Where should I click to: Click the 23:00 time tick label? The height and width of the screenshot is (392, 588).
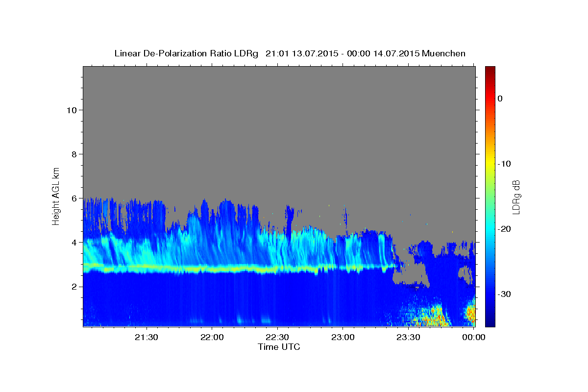click(x=343, y=337)
